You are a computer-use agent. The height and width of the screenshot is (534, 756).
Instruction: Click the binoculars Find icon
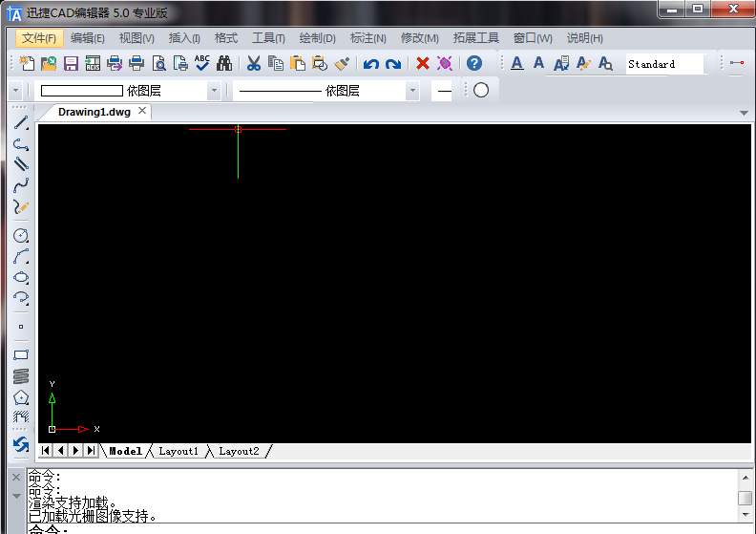click(x=224, y=63)
